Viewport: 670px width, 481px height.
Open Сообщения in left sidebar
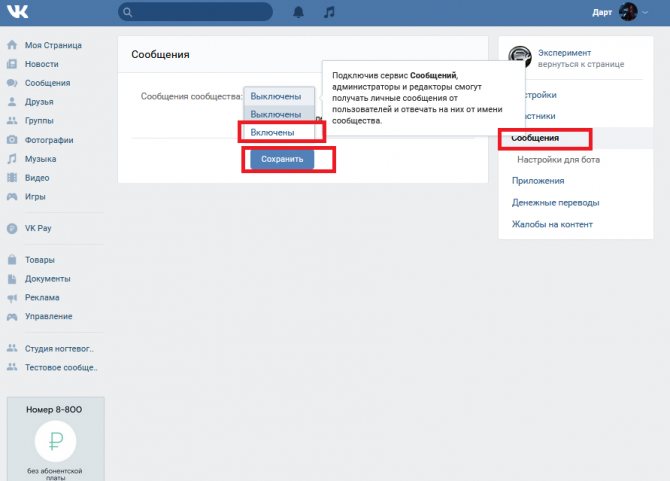[47, 83]
